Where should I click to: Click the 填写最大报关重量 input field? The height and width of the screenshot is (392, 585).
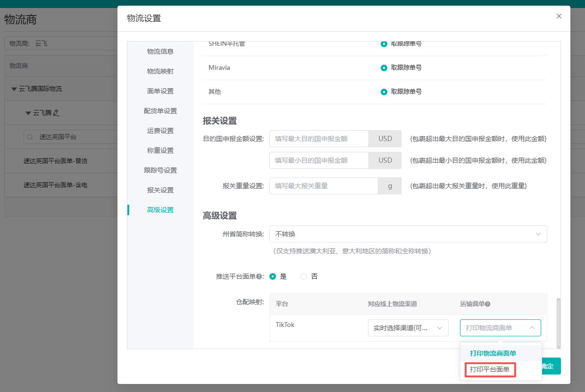[x=324, y=186]
